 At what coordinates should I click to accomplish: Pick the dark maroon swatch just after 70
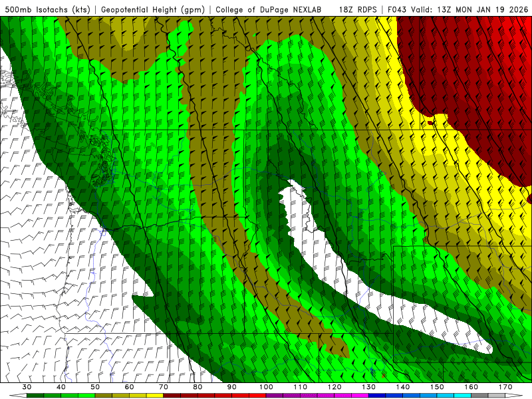[172, 396]
